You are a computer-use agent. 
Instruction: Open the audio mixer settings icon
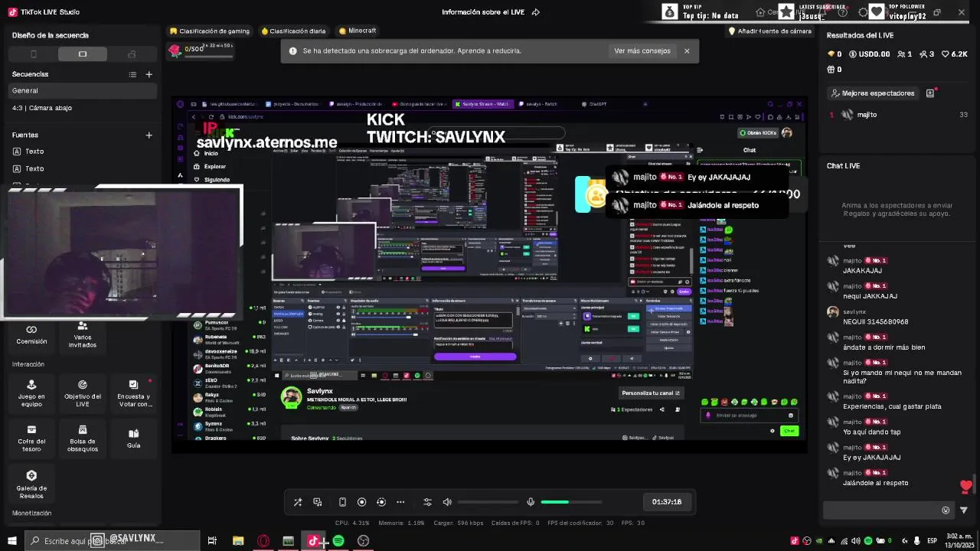(427, 502)
